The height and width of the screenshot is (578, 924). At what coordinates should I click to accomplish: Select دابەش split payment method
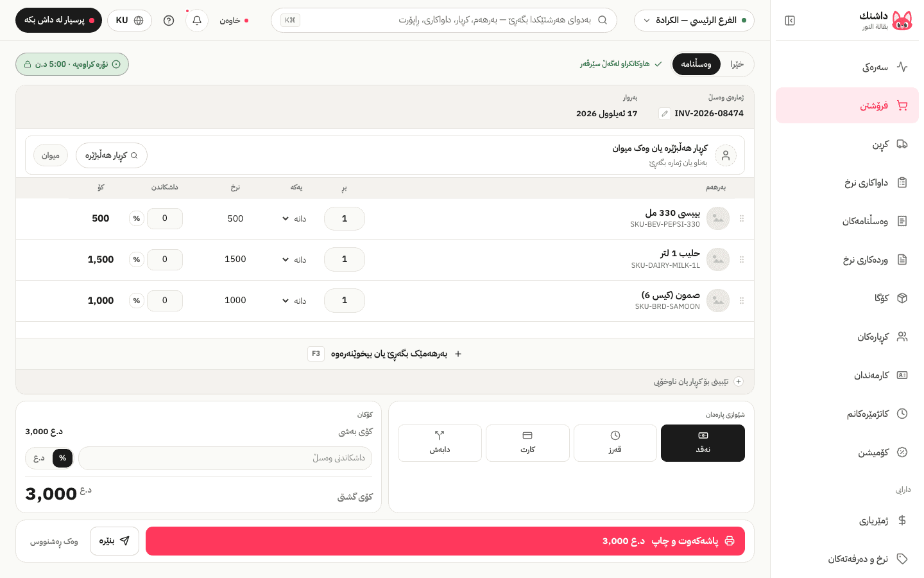point(440,443)
